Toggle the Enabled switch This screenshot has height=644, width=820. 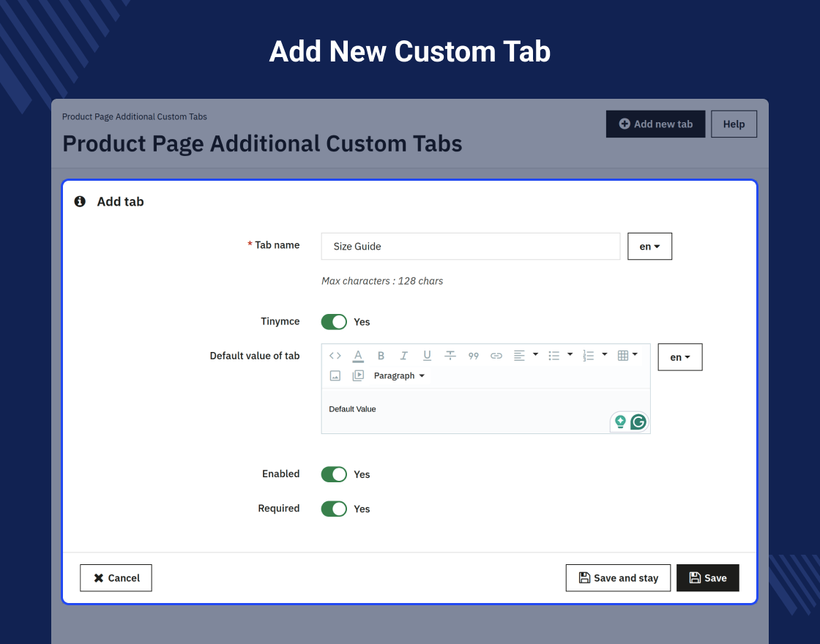pos(334,474)
